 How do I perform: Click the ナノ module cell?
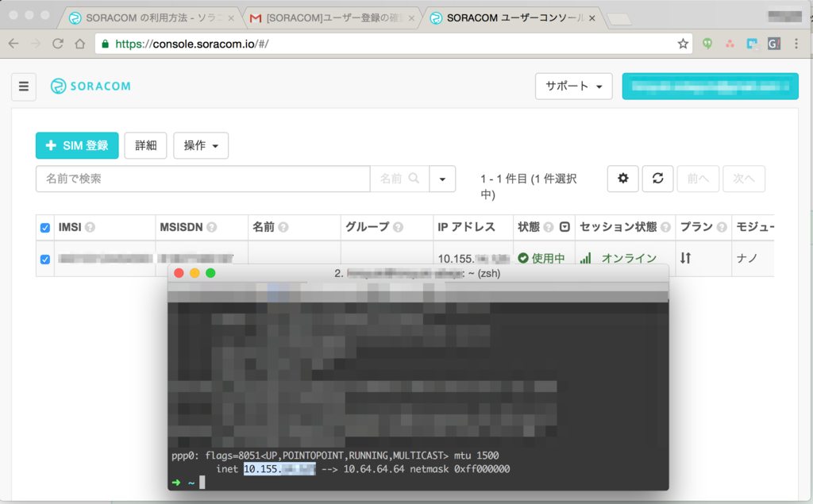(x=747, y=258)
